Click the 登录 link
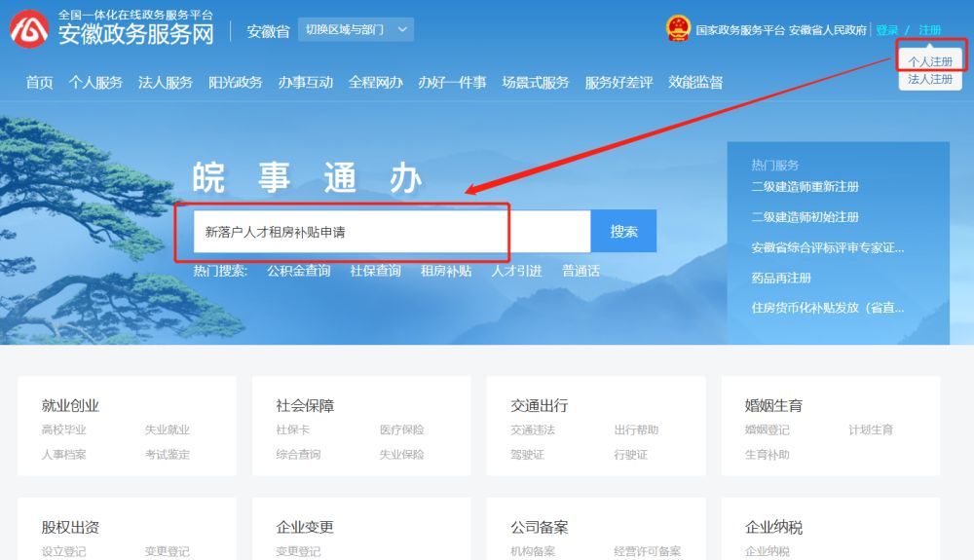 (887, 30)
